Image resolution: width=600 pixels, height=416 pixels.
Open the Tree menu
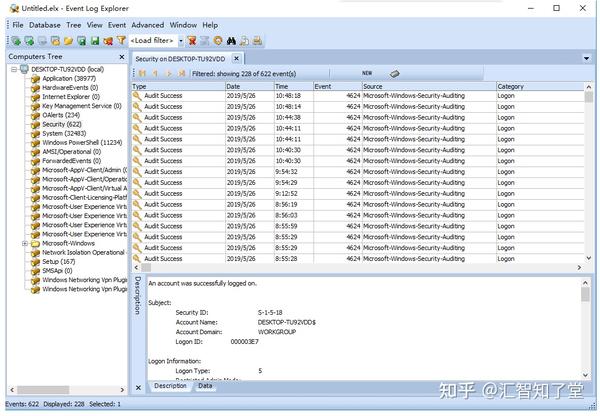pyautogui.click(x=73, y=25)
